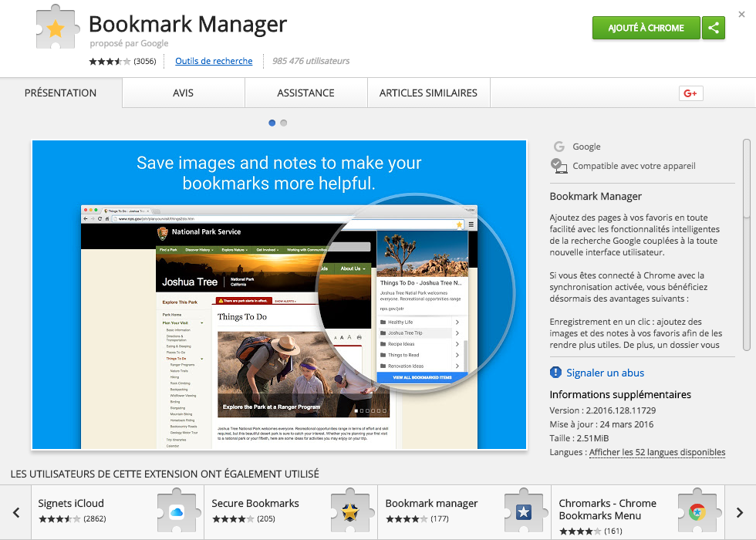Screen dimensions: 756x540
Task: Click the Chromarks rating (161)
Action: click(x=591, y=532)
